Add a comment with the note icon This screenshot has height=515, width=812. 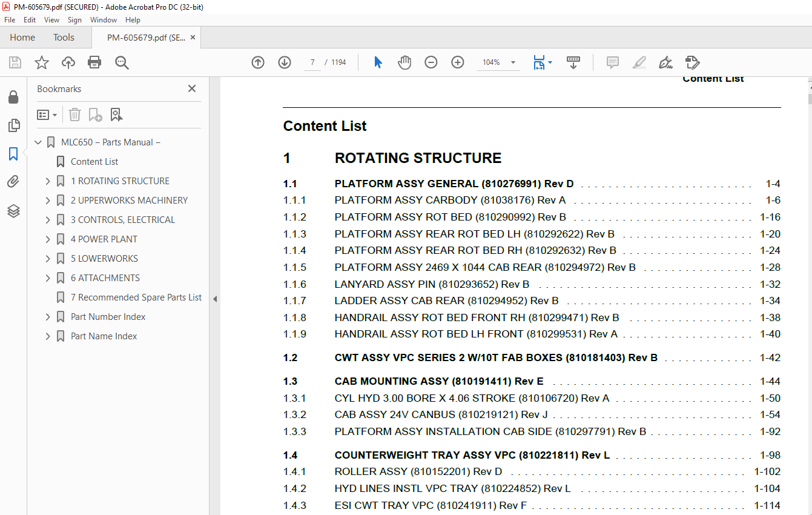tap(613, 62)
